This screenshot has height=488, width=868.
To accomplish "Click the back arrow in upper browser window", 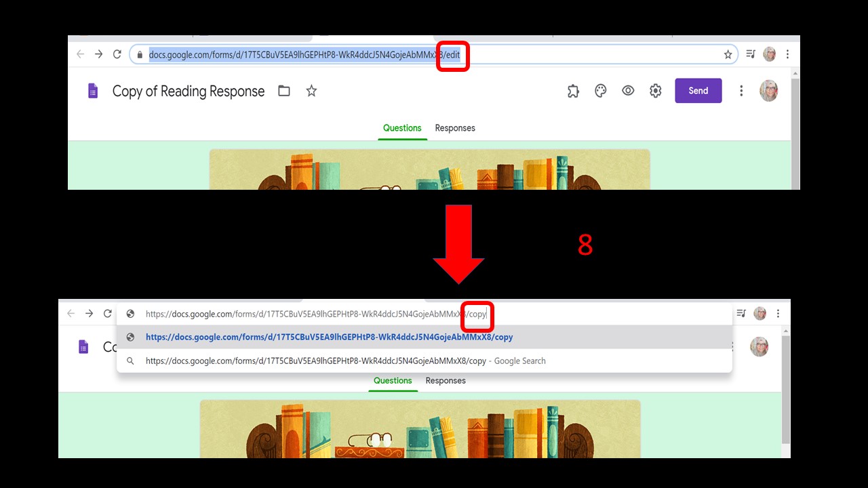I will (81, 54).
